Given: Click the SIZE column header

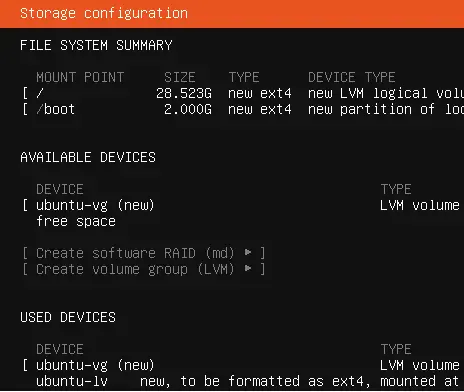Looking at the screenshot, I should [x=180, y=77].
